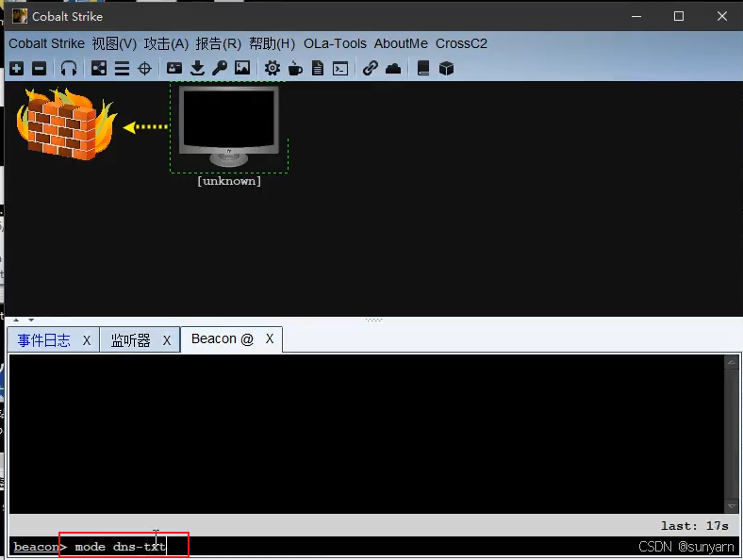
Task: Show targets view crosshair icon
Action: pyautogui.click(x=144, y=69)
